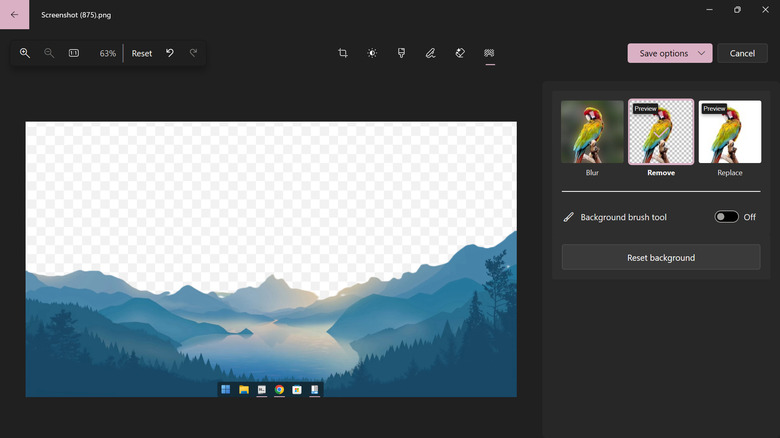Click the redo arrow icon
This screenshot has width=780, height=438.
(x=194, y=53)
